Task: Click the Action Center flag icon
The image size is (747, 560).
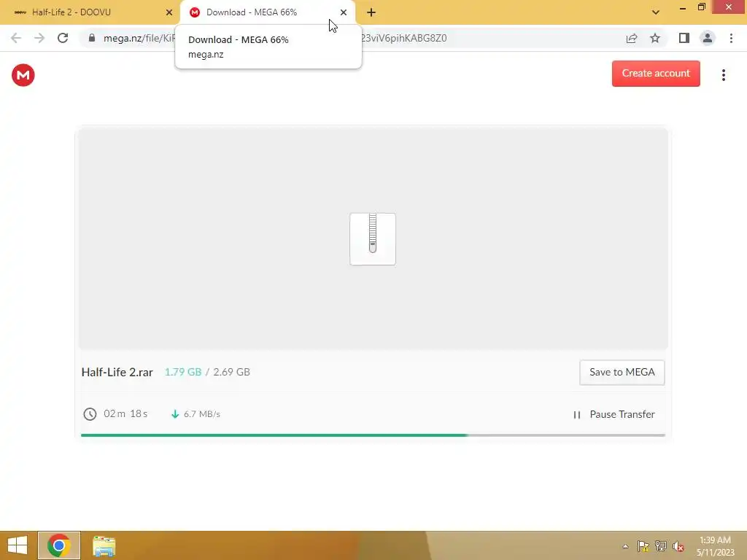Action: coord(643,546)
